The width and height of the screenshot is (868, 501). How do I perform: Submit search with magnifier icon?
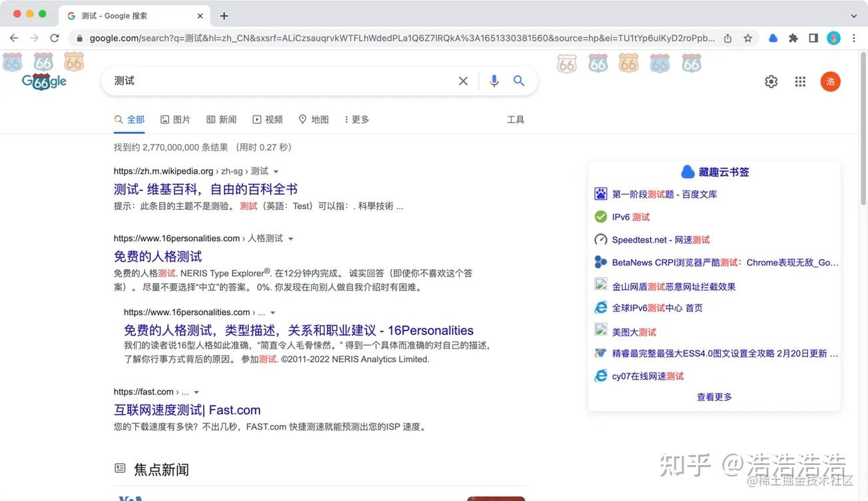(x=519, y=81)
